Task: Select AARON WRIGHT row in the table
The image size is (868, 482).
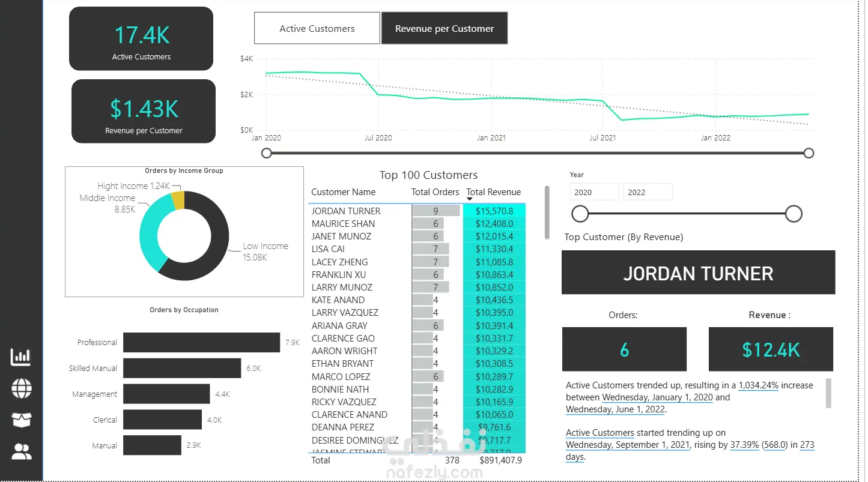Action: (417, 351)
